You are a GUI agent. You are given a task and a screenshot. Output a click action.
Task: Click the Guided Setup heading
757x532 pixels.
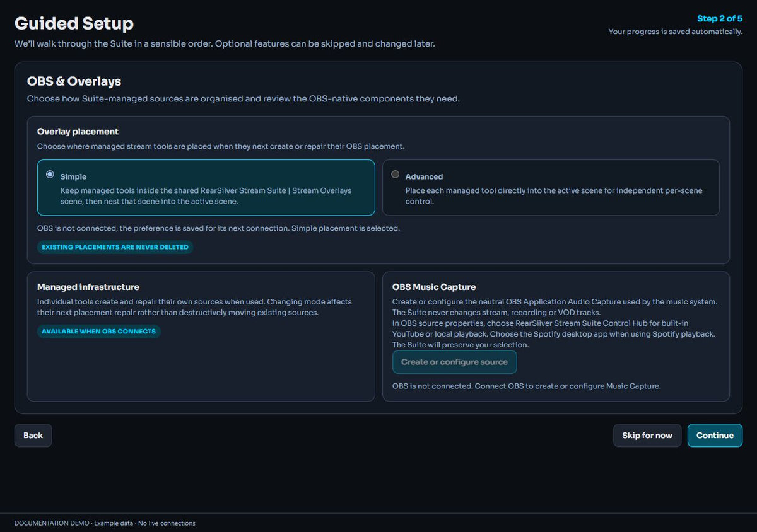coord(74,23)
